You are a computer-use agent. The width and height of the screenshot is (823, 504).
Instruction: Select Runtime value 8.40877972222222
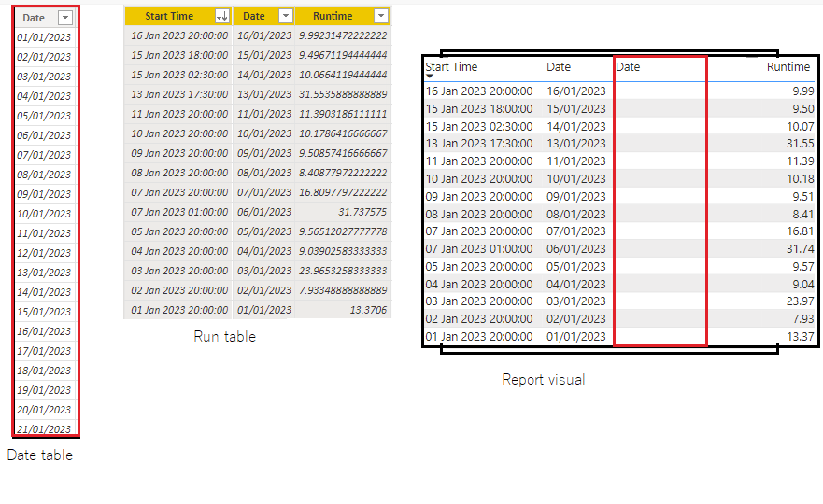[x=343, y=173]
